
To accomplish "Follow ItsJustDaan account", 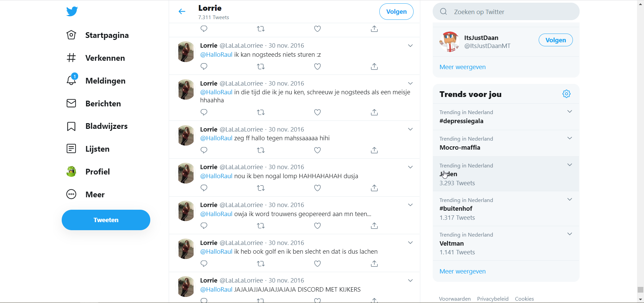I will [x=555, y=40].
